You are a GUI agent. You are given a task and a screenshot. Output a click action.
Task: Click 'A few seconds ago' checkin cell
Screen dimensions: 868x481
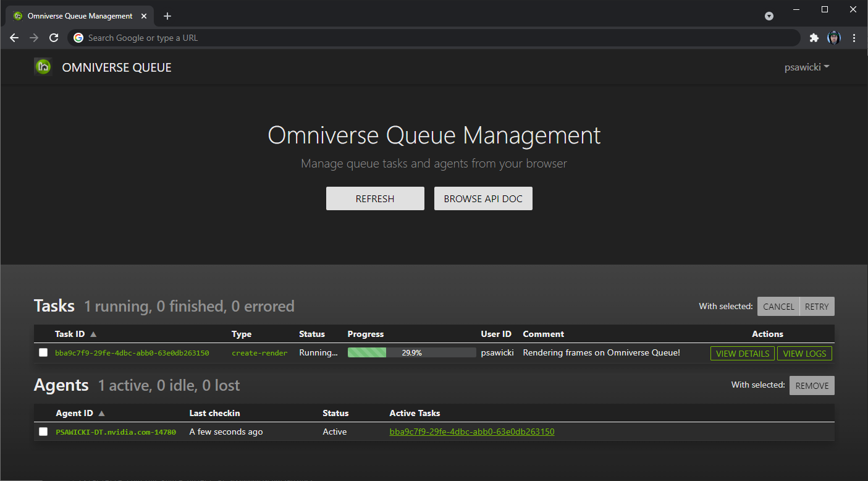(226, 432)
